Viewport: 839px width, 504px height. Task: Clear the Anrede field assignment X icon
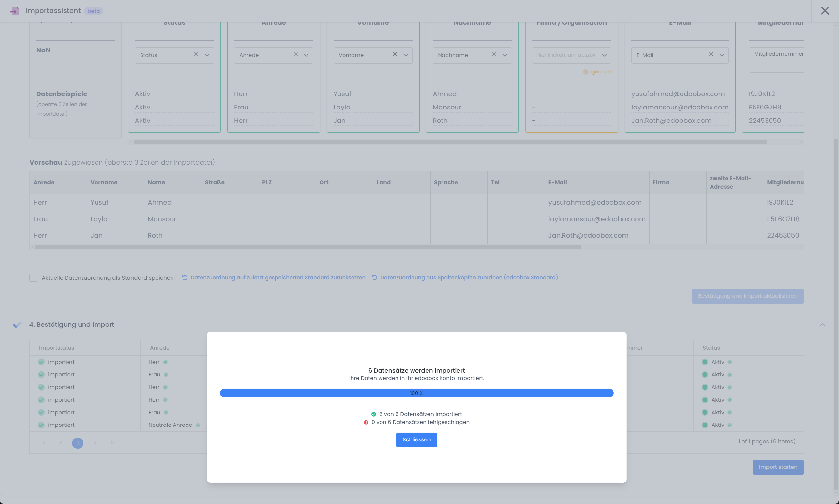(296, 54)
